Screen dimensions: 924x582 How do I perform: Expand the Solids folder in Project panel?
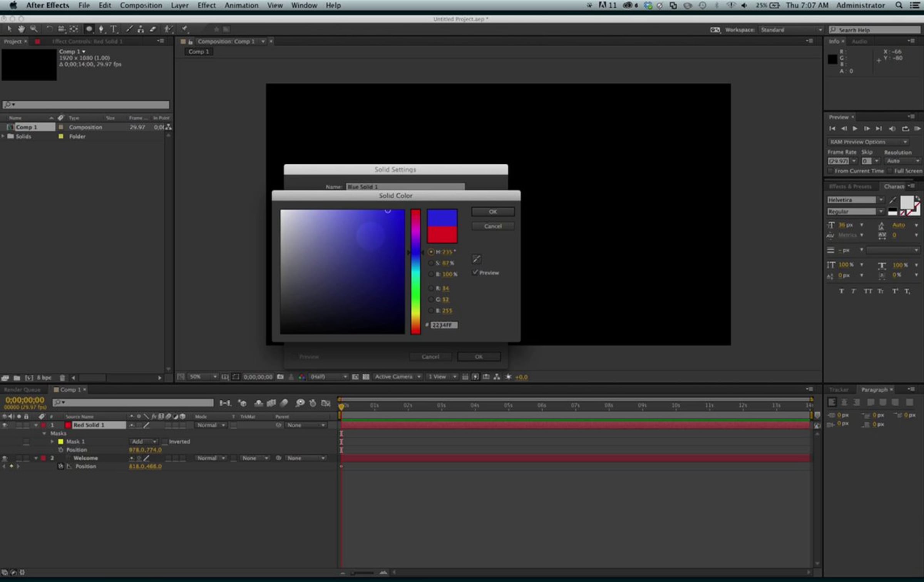[3, 136]
